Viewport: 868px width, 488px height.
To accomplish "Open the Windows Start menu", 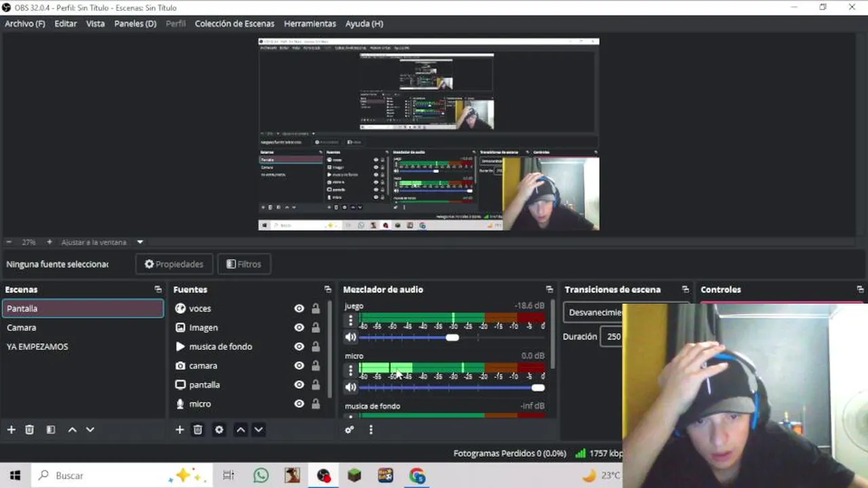I will (x=15, y=476).
